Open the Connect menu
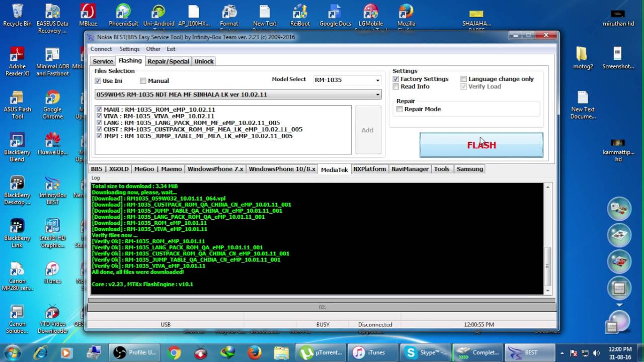Viewport: 644px width, 362px height. [101, 49]
